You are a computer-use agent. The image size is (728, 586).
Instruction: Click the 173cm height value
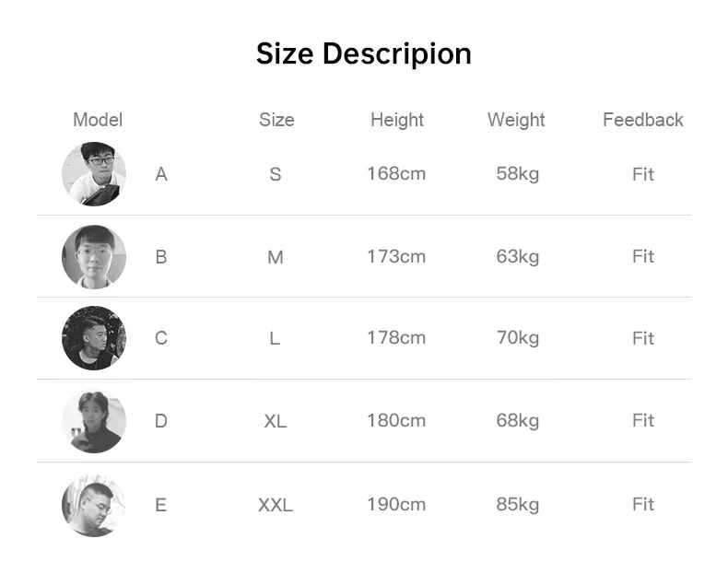(x=396, y=256)
